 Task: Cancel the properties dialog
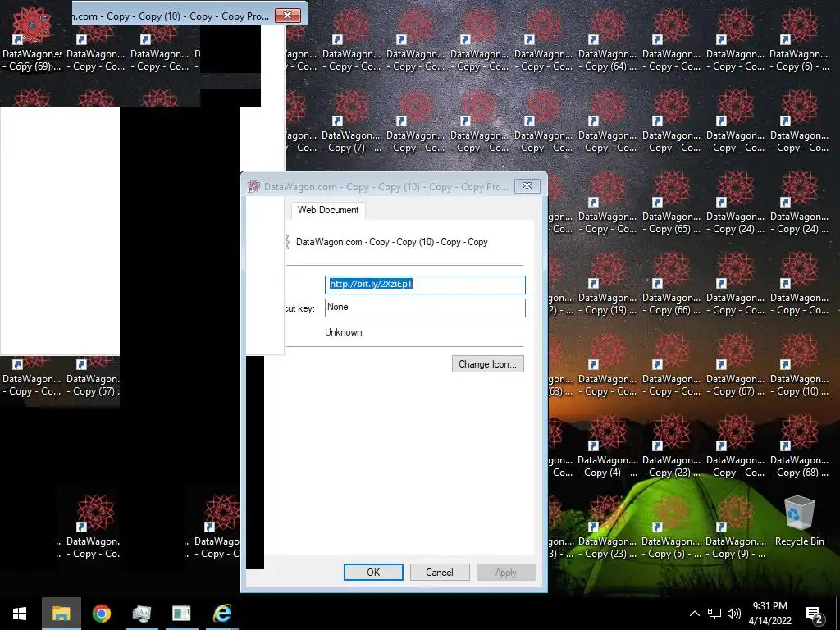[440, 572]
